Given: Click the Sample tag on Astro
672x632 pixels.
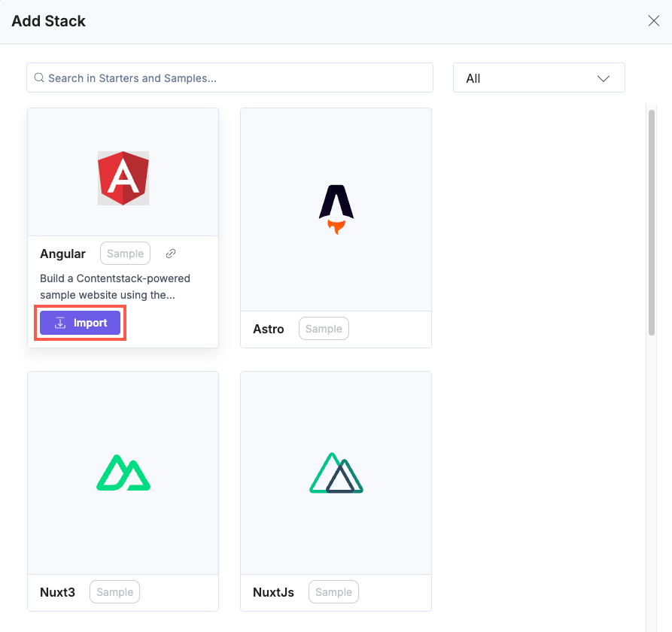Looking at the screenshot, I should 324,329.
